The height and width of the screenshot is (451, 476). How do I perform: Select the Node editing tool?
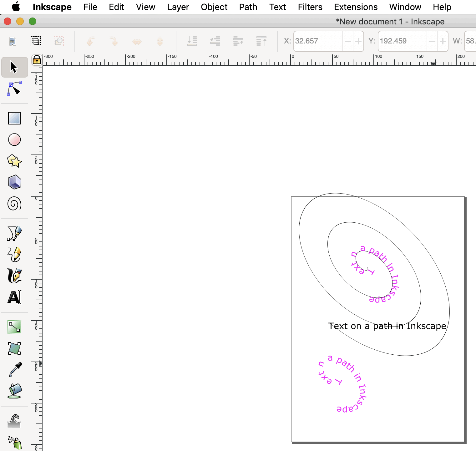click(x=14, y=89)
